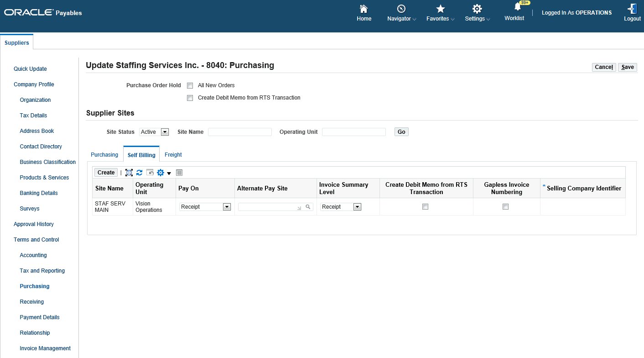Switch to the Freight tab

[x=173, y=155]
